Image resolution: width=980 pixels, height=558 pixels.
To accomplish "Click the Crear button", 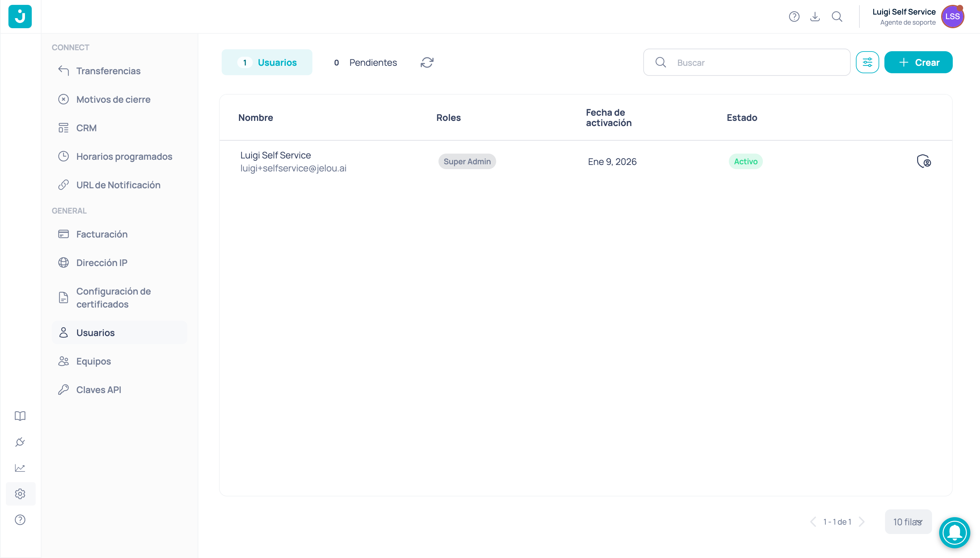I will 918,62.
